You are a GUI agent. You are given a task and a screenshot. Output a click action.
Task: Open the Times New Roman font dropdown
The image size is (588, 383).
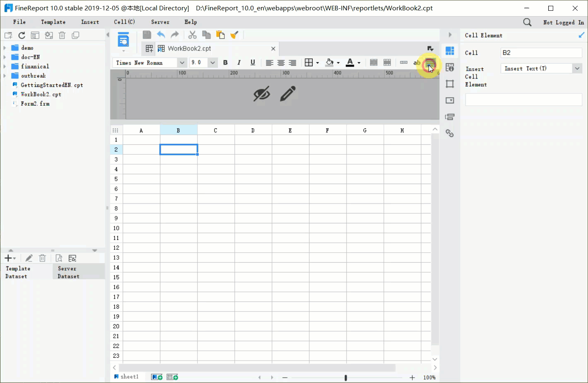[181, 62]
